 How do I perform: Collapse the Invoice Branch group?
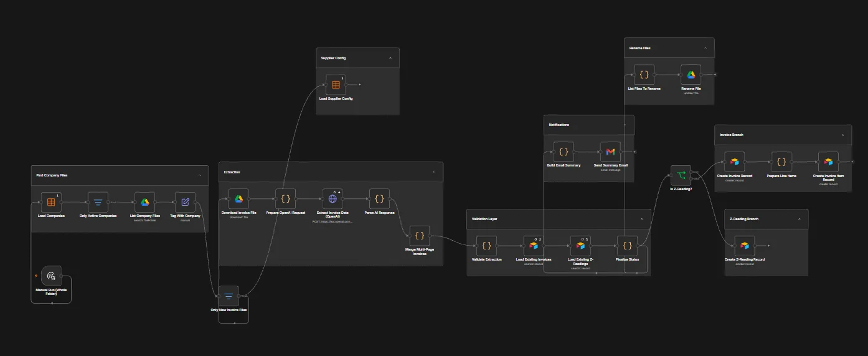(842, 135)
